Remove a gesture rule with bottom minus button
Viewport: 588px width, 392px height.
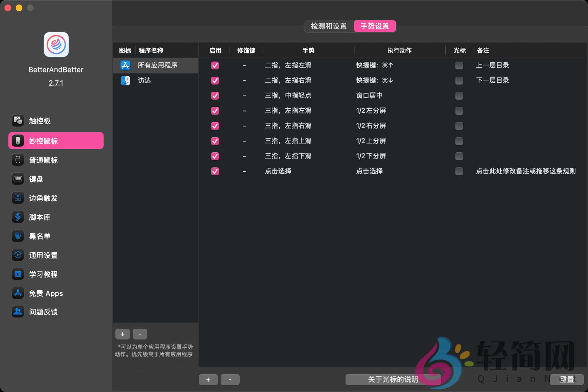pyautogui.click(x=230, y=380)
